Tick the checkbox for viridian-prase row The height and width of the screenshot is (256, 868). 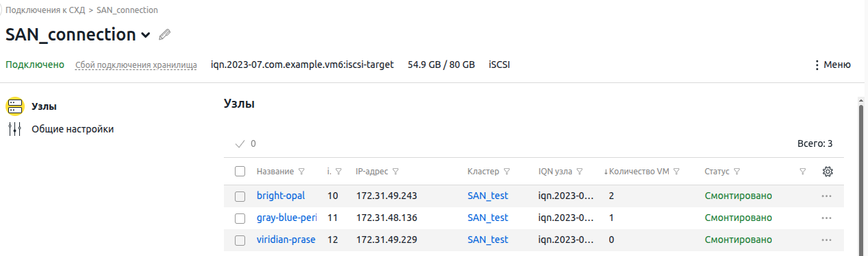point(240,240)
